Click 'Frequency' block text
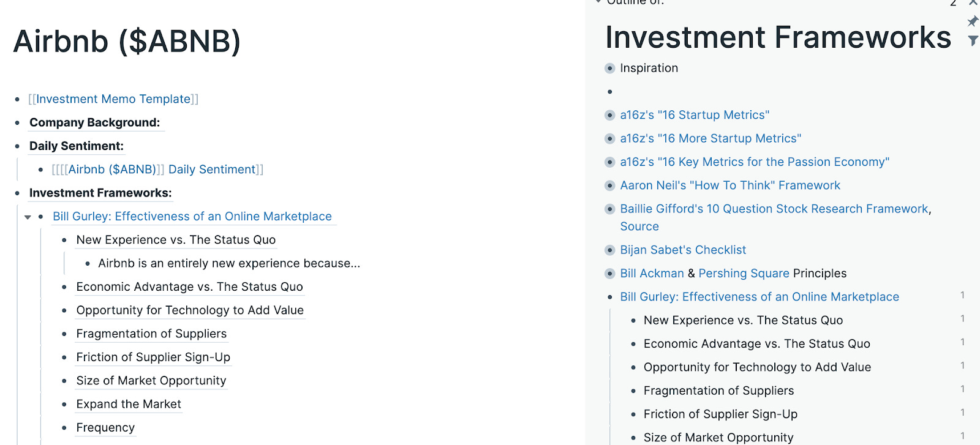 click(x=105, y=428)
